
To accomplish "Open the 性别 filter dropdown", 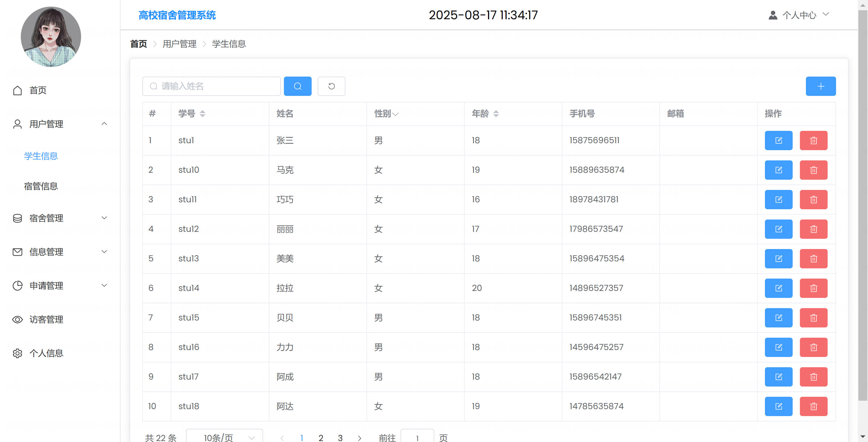I will pyautogui.click(x=395, y=114).
